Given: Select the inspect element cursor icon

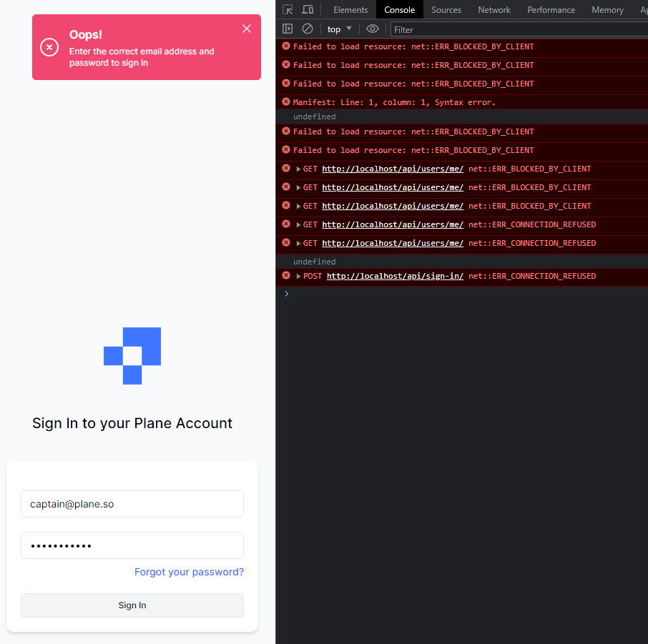Looking at the screenshot, I should click(288, 9).
